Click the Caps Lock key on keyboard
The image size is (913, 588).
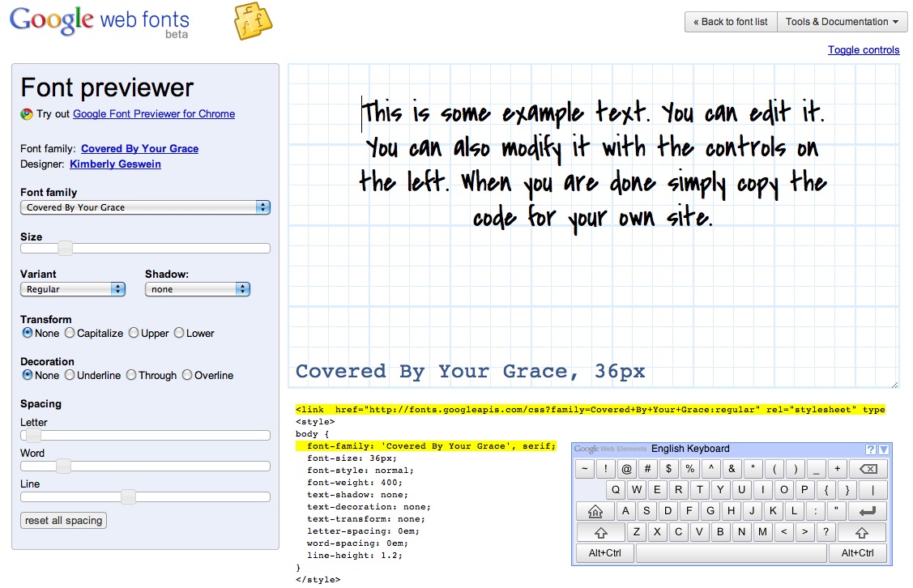(595, 511)
